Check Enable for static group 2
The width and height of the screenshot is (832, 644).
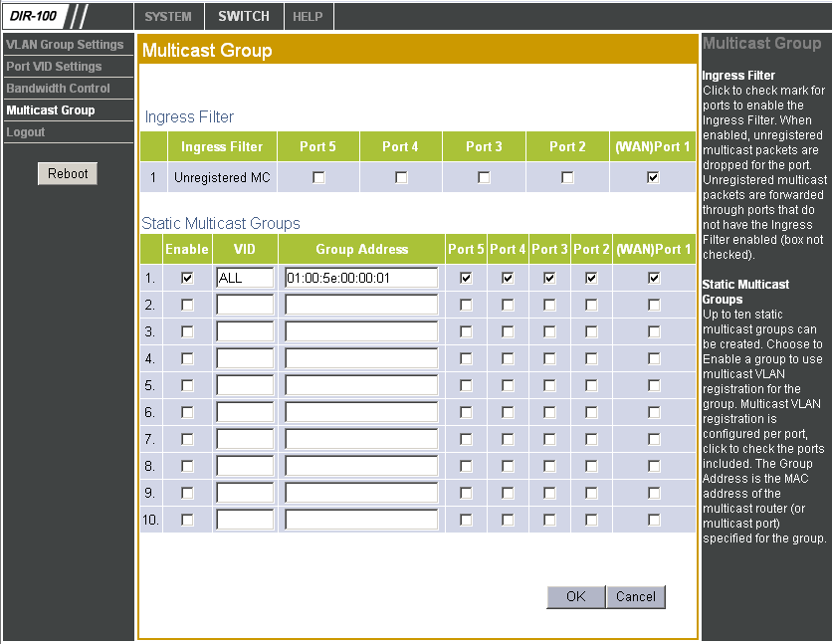(187, 305)
